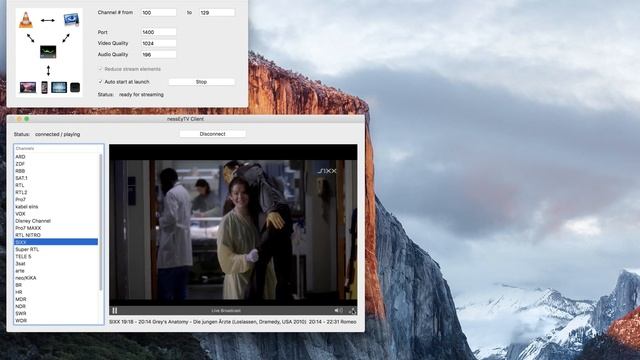Click the Disconnect button
This screenshot has width=640, height=360.
click(x=213, y=134)
